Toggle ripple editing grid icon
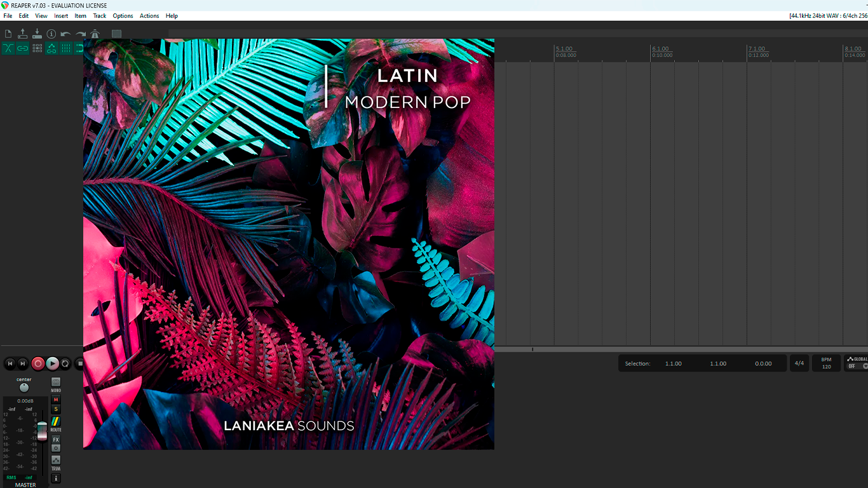The image size is (868, 488). 37,48
